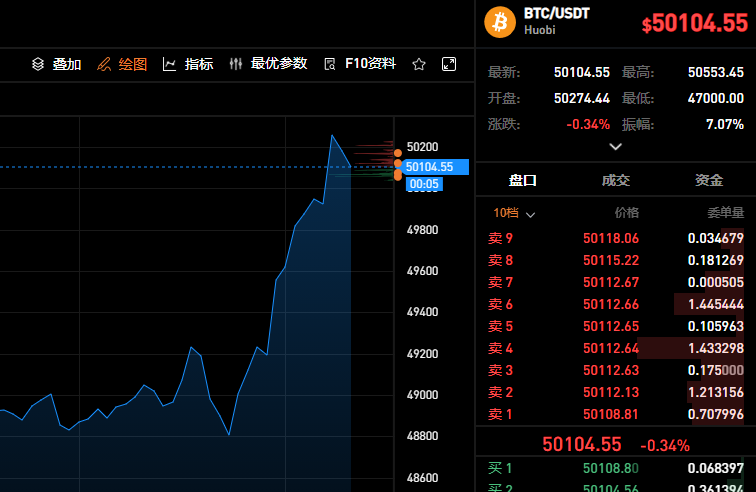This screenshot has height=492, width=756.
Task: Click the header price $50104.55
Action: pos(695,23)
